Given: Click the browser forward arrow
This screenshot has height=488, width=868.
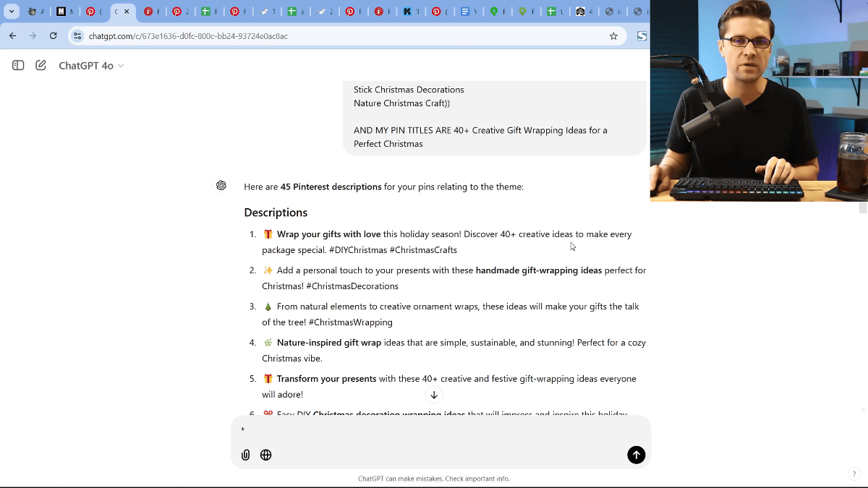Looking at the screenshot, I should click(x=33, y=35).
